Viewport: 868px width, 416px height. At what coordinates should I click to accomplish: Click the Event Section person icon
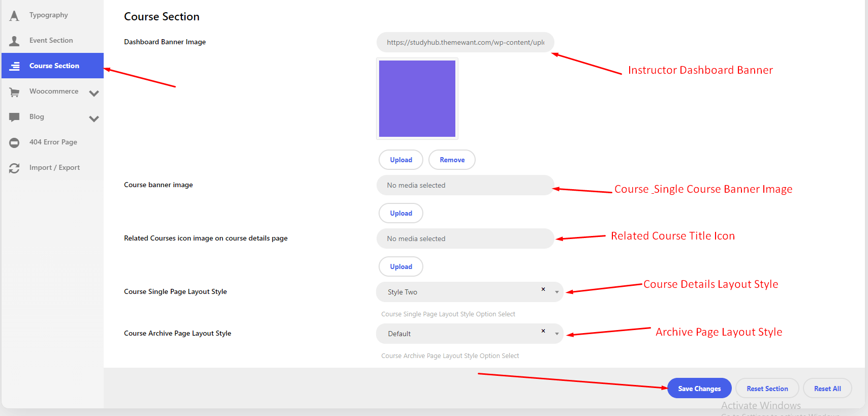[x=14, y=41]
